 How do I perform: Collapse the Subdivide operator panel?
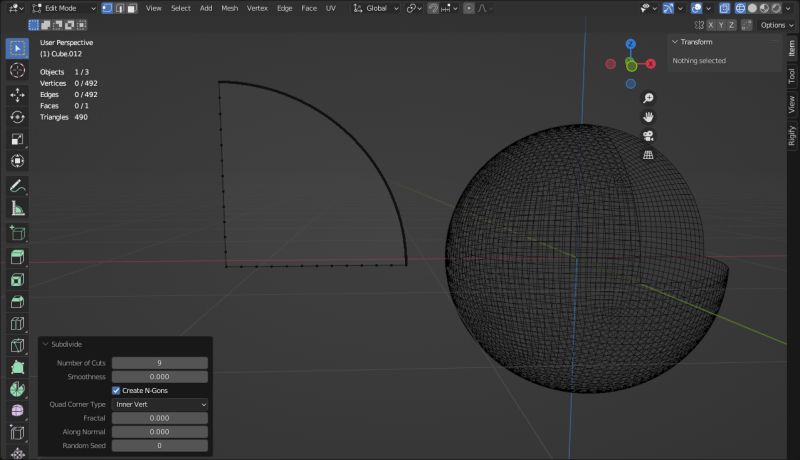pos(45,344)
